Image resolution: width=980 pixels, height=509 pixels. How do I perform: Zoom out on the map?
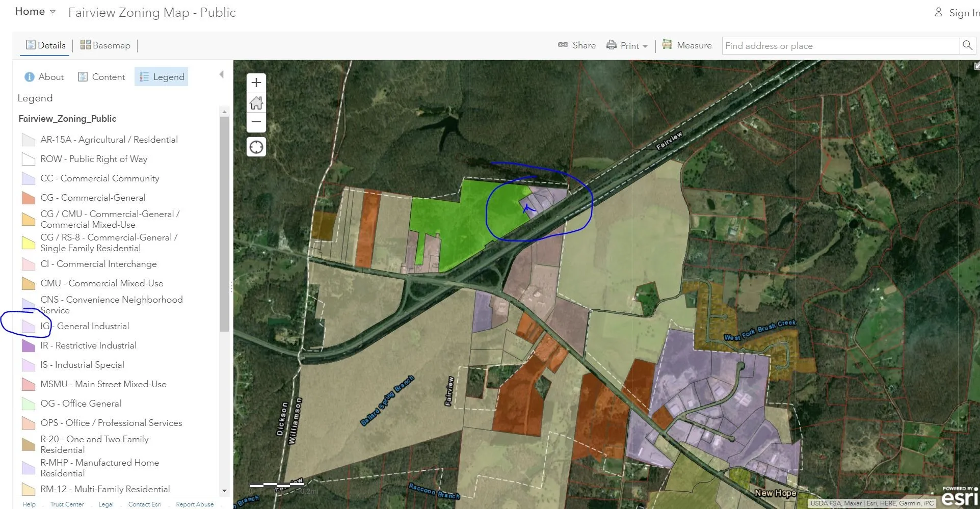(256, 122)
